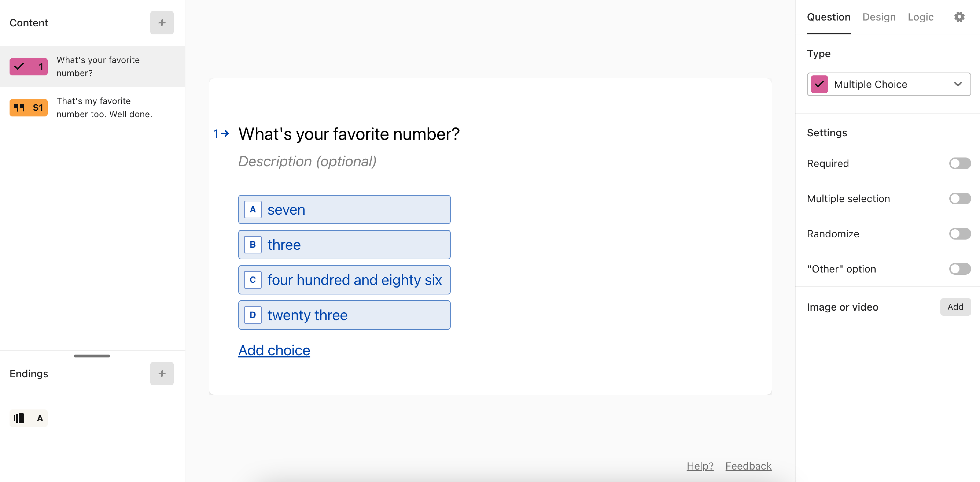Open the settings gear icon
The height and width of the screenshot is (482, 980).
tap(959, 17)
